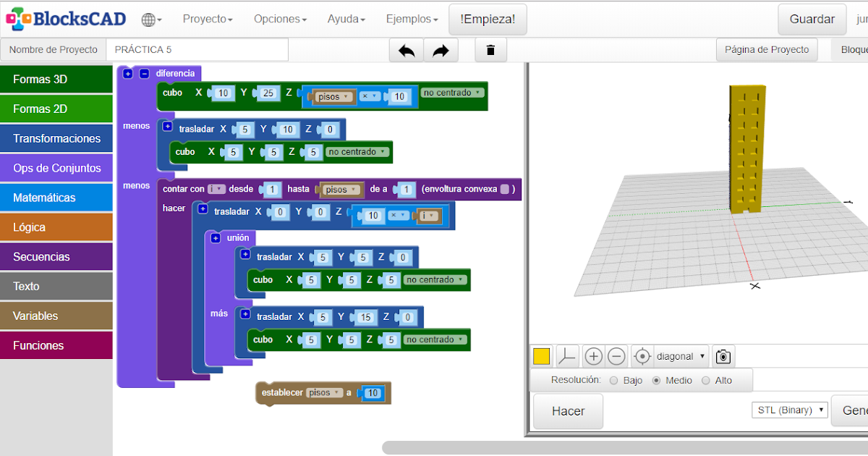Image resolution: width=868 pixels, height=456 pixels.
Task: Click the trash can to delete blocks
Action: click(490, 49)
